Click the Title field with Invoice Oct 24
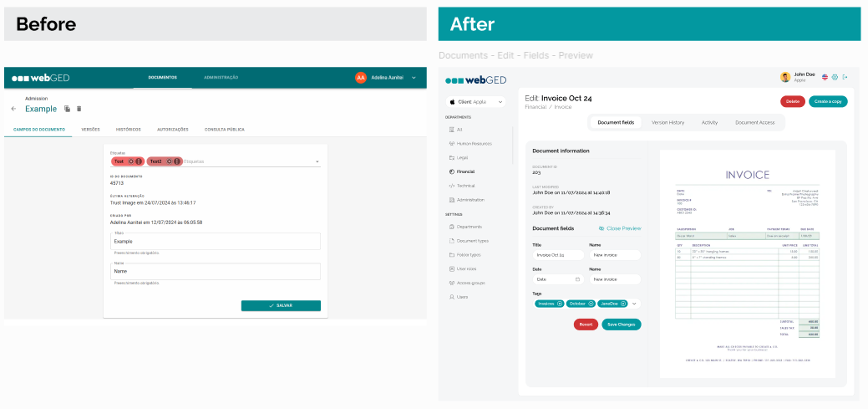This screenshot has width=868, height=409. pyautogui.click(x=558, y=255)
